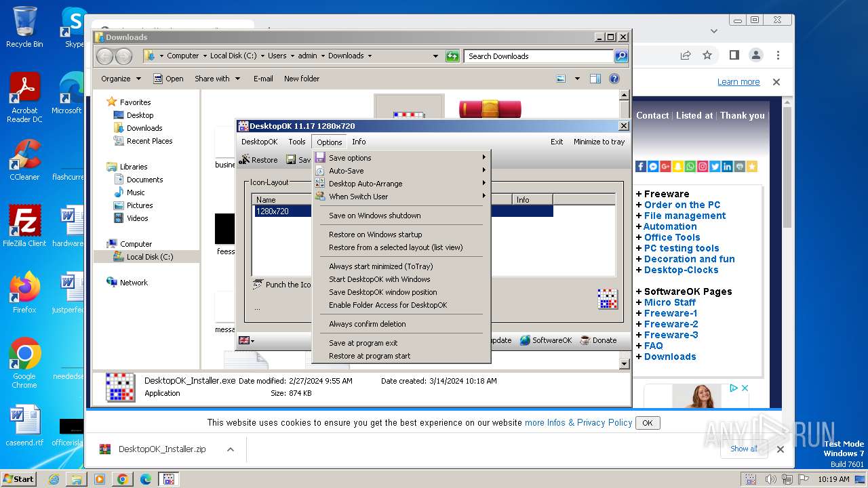The width and height of the screenshot is (868, 488).
Task: Open the Tools menu in DesktopOK
Action: click(x=297, y=142)
